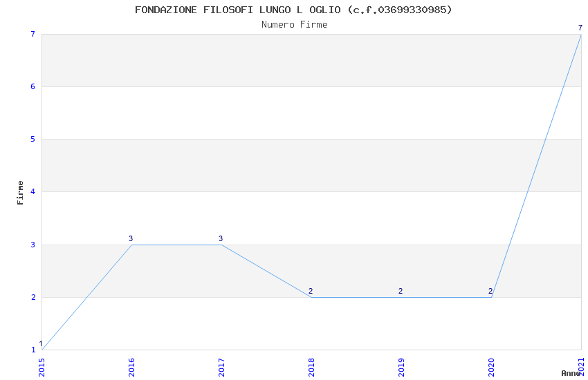Click the Firme y-axis label
This screenshot has height=380, width=588.
[20, 193]
